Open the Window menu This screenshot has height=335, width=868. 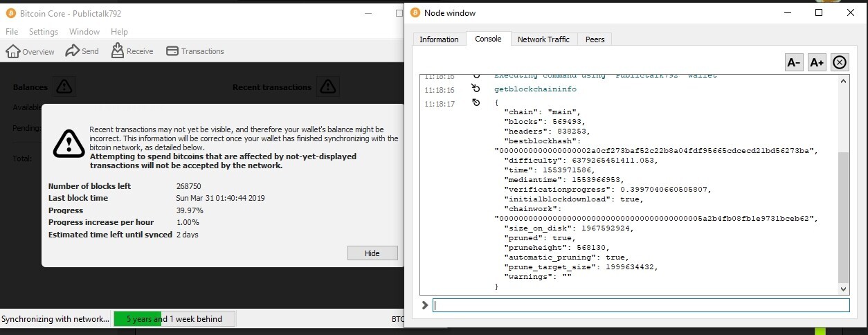pyautogui.click(x=84, y=32)
